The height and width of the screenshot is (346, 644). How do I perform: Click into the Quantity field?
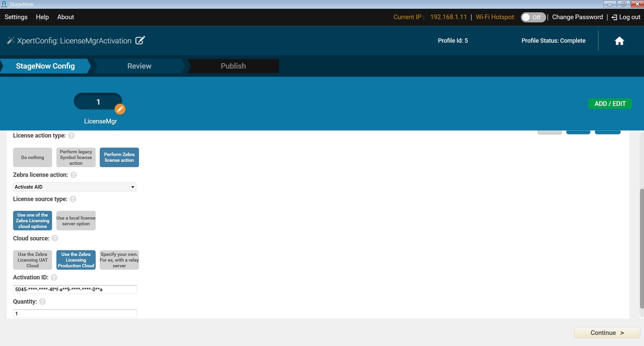coord(75,313)
